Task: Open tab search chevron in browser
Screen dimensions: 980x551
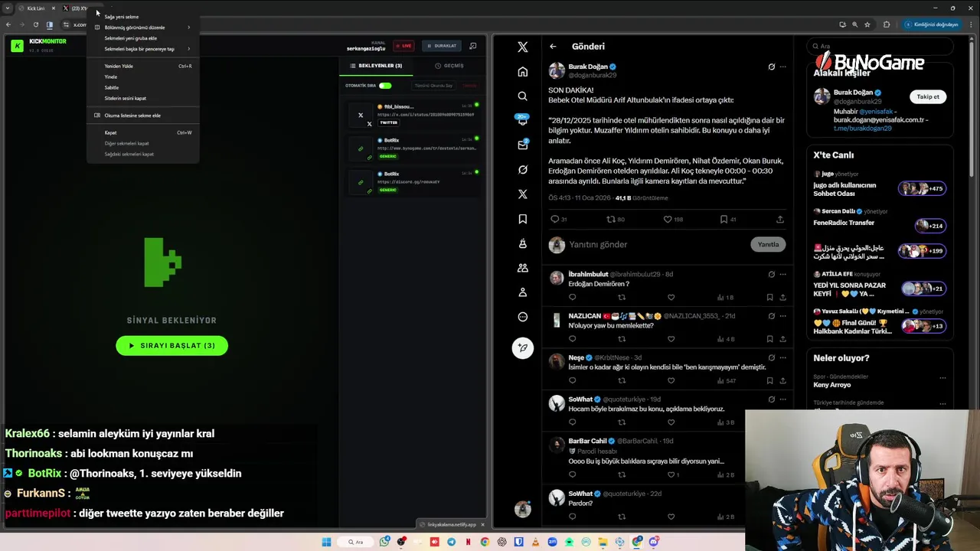Action: coord(8,8)
